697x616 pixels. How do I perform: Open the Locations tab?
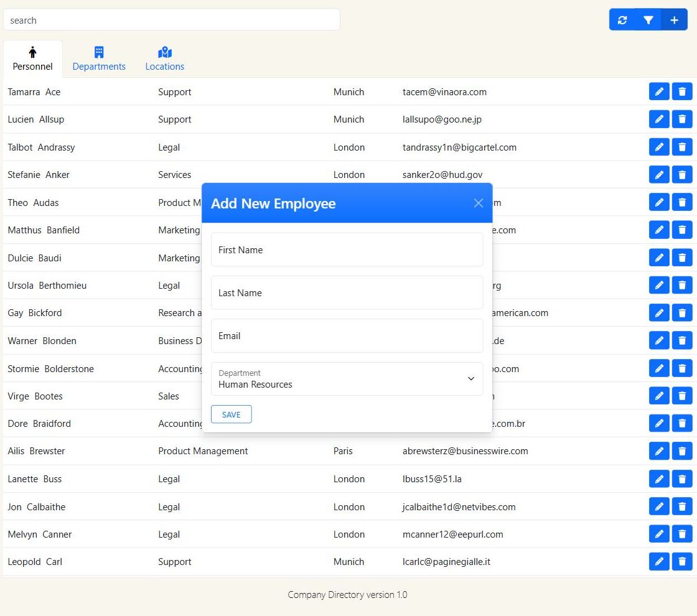(165, 59)
